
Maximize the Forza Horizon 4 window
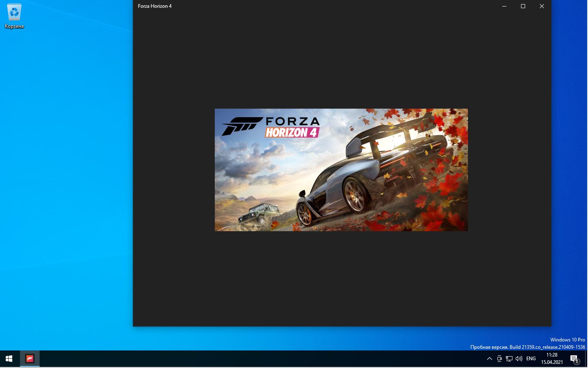click(523, 6)
